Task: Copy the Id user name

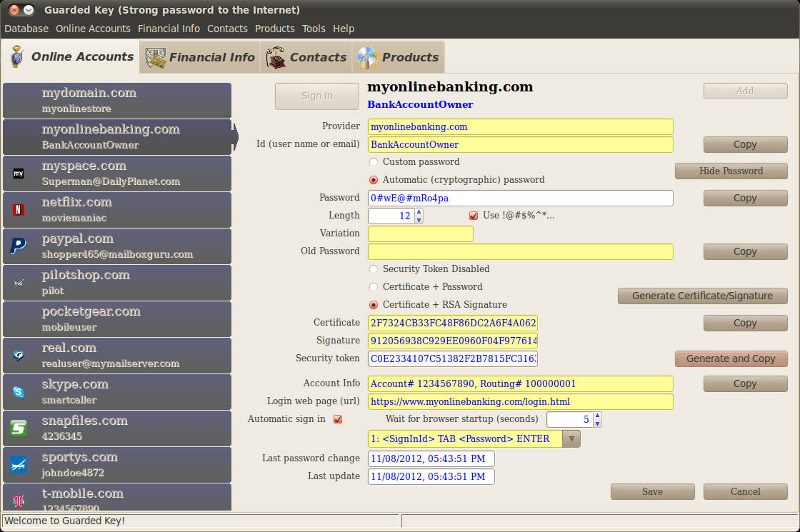Action: pos(745,144)
